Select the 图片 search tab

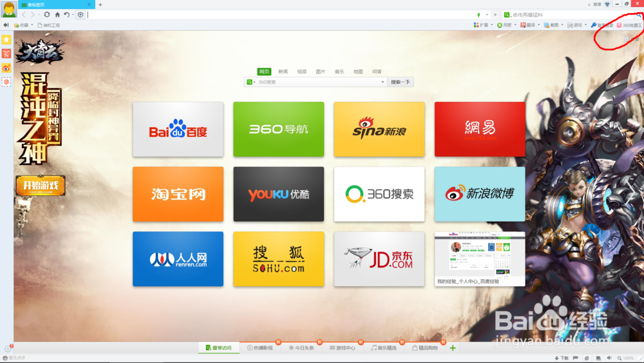click(x=320, y=72)
